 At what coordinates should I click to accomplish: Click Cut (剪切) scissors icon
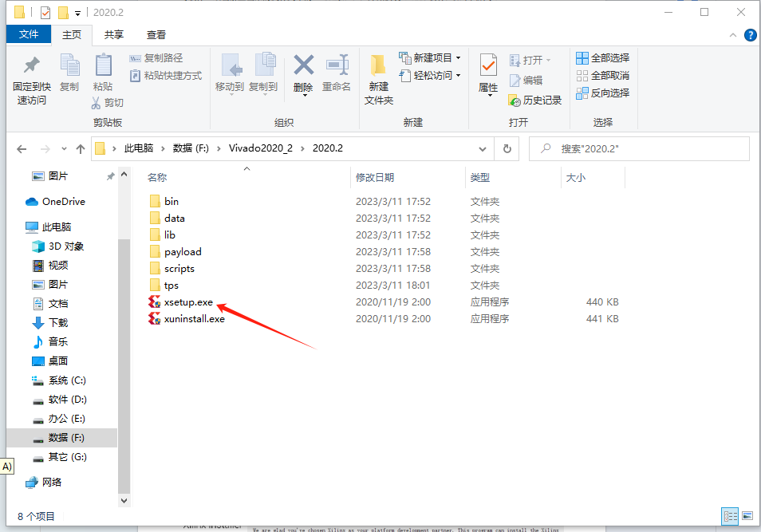[96, 102]
